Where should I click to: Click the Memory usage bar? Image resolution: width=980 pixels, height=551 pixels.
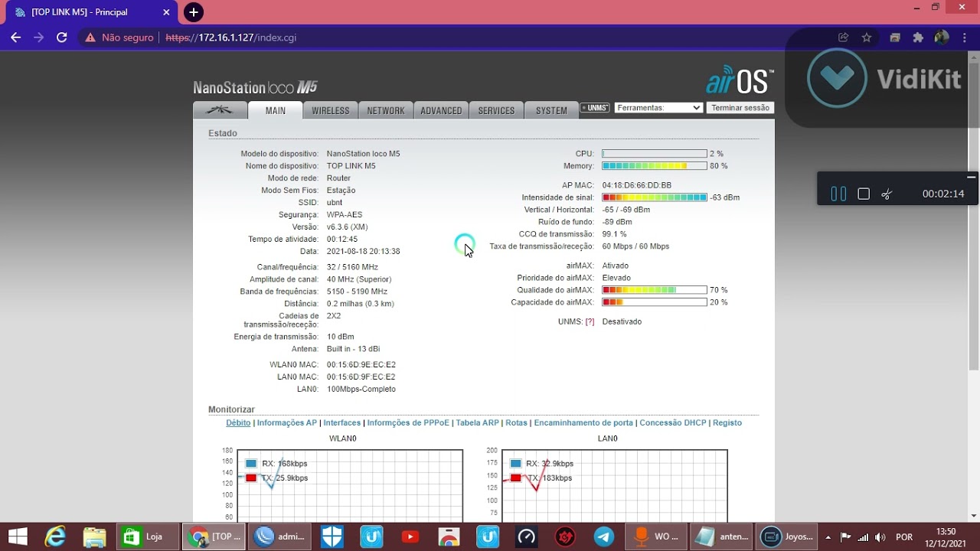click(x=655, y=166)
